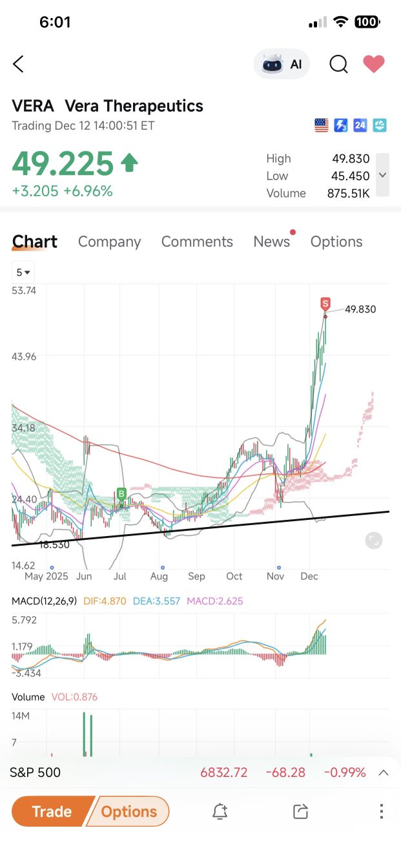Viewport: 401px width, 868px height.
Task: Tap the US flag market icon
Action: 322,125
